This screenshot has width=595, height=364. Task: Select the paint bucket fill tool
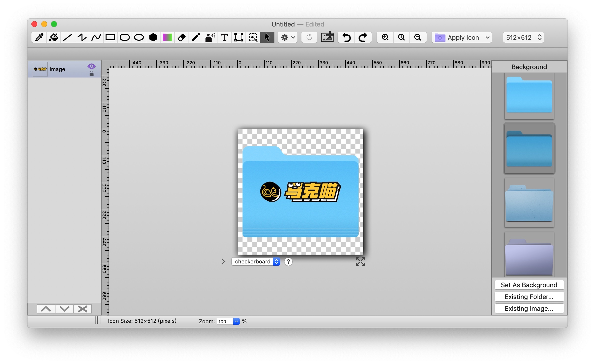(x=53, y=38)
